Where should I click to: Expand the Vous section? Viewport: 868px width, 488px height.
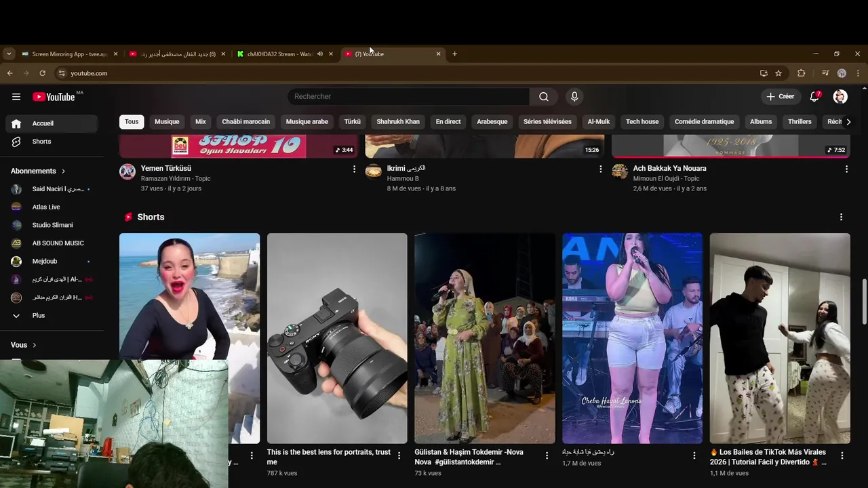click(x=24, y=345)
